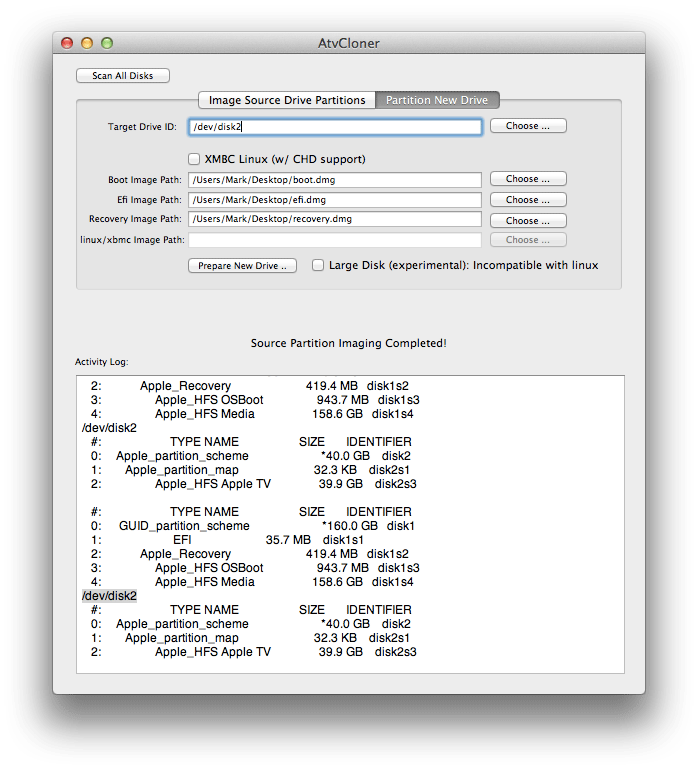The image size is (696, 776).
Task: Click the highlighted /dev/disk2 text in log
Action: click(x=109, y=596)
